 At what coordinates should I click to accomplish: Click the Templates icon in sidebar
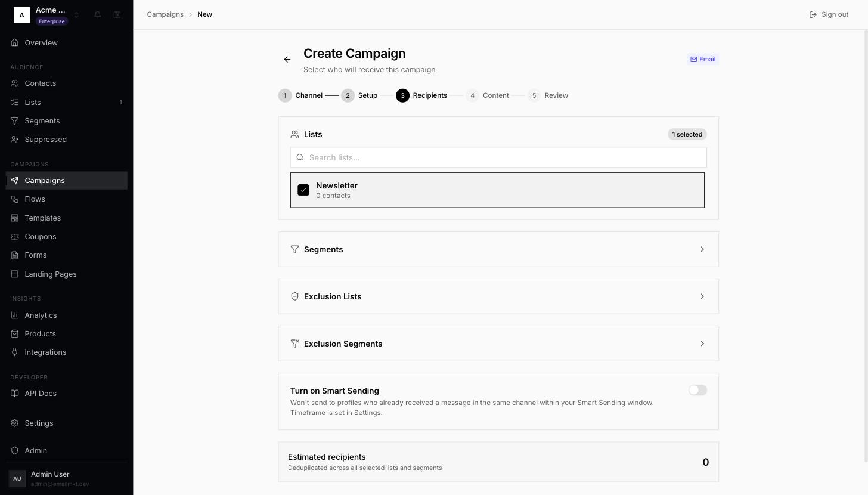tap(15, 218)
